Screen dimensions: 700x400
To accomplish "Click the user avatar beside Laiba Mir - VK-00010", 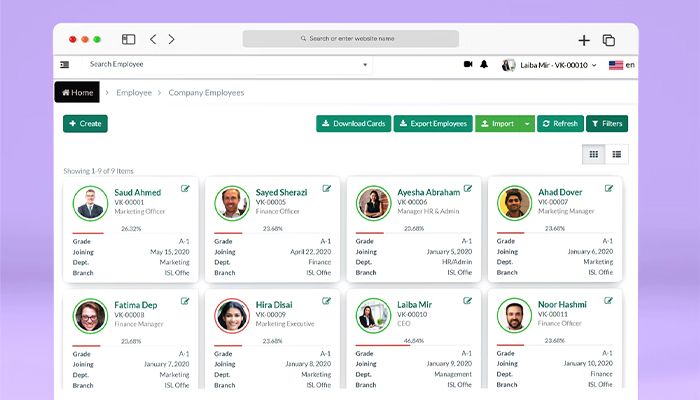I will click(x=508, y=65).
